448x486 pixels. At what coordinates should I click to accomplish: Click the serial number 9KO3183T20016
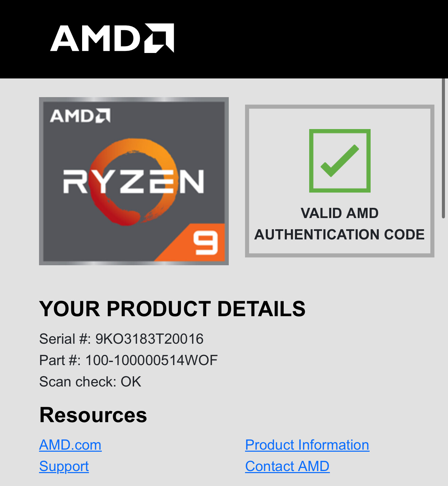coord(149,339)
